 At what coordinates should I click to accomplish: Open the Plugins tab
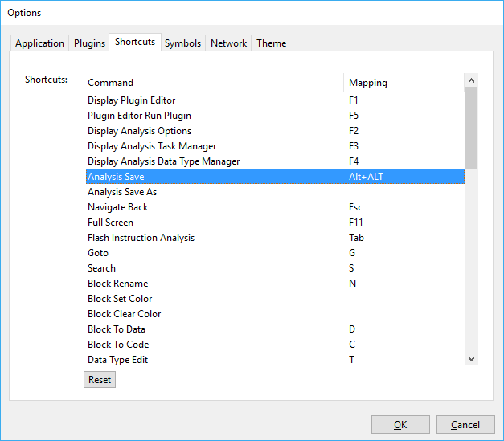(89, 43)
